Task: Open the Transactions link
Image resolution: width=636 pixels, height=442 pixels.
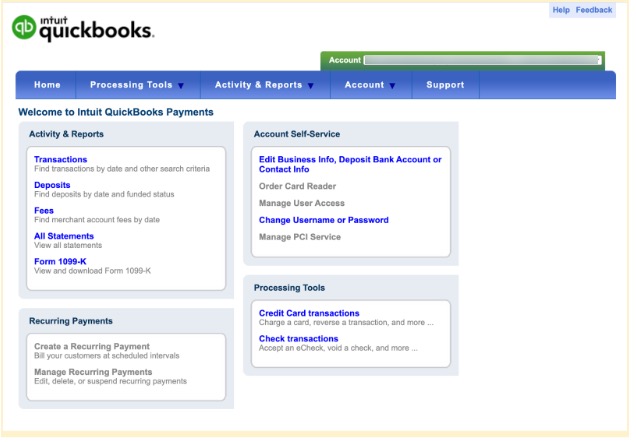Action: pyautogui.click(x=61, y=161)
